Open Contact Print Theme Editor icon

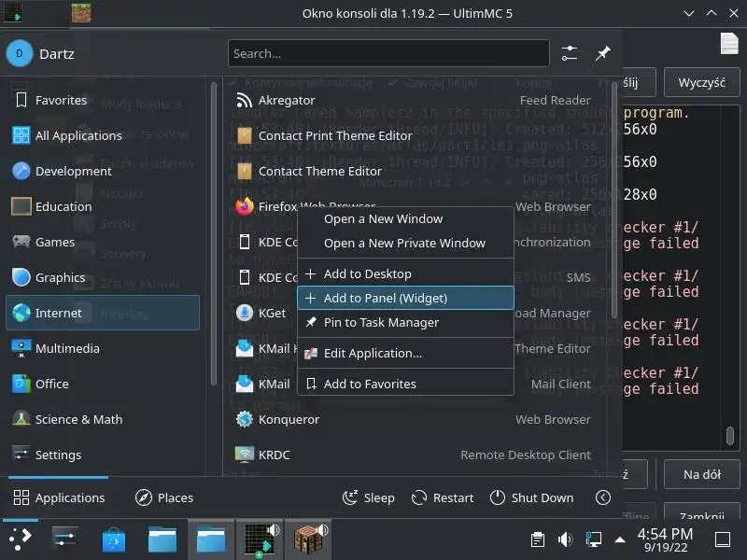tap(245, 135)
